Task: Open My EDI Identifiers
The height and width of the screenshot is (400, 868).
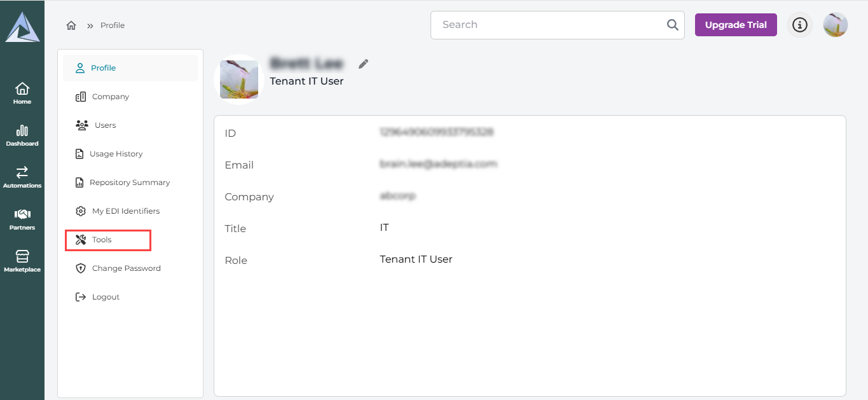Action: [130, 211]
